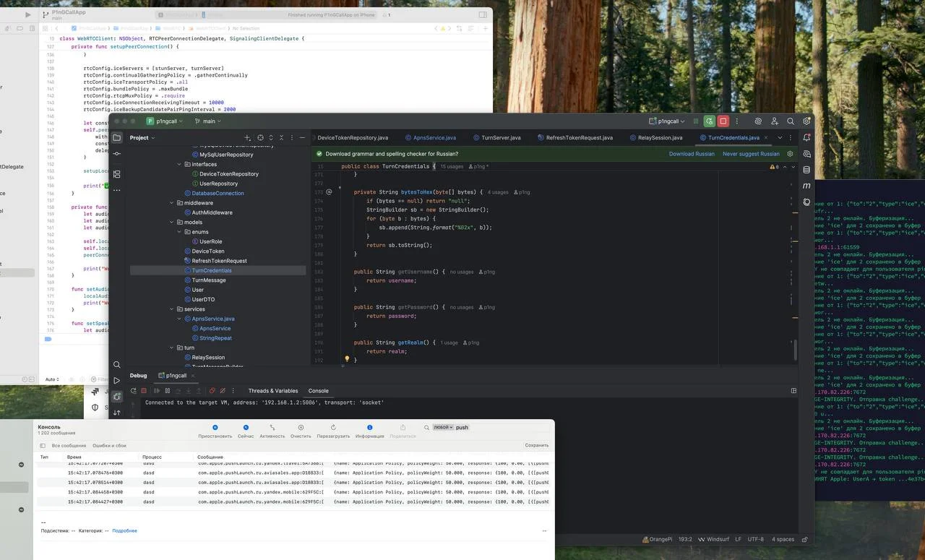This screenshot has height=560, width=925.
Task: Switch to the TurnServer.java editor tab
Action: (500, 137)
